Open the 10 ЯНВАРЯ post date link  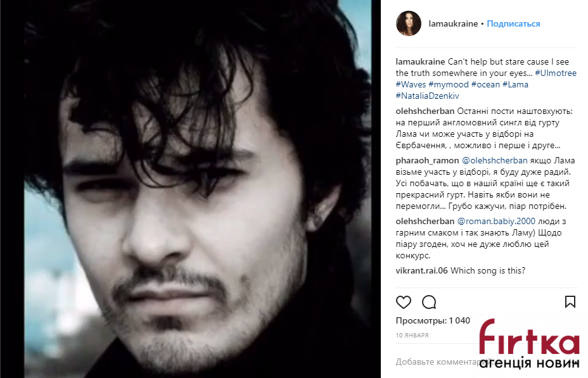[x=412, y=336]
